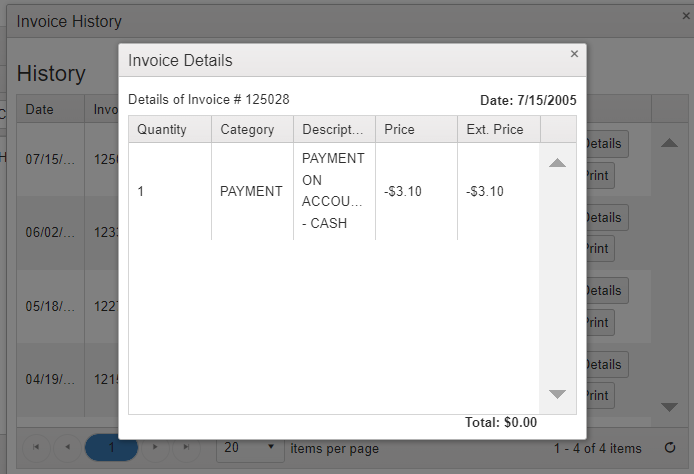This screenshot has height=474, width=694.
Task: Go to previous page of history
Action: (67, 448)
